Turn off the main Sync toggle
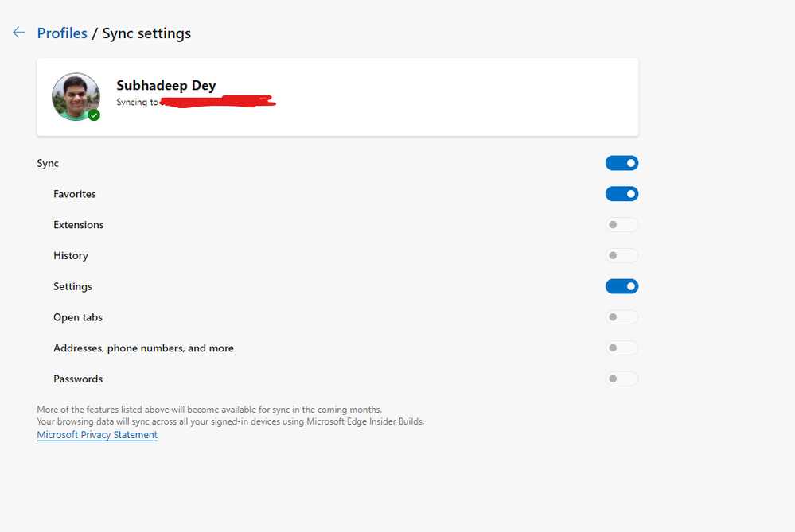This screenshot has width=795, height=532. pyautogui.click(x=622, y=163)
